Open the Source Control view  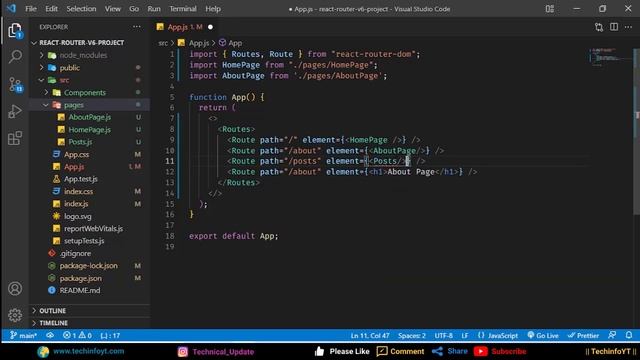point(15,84)
